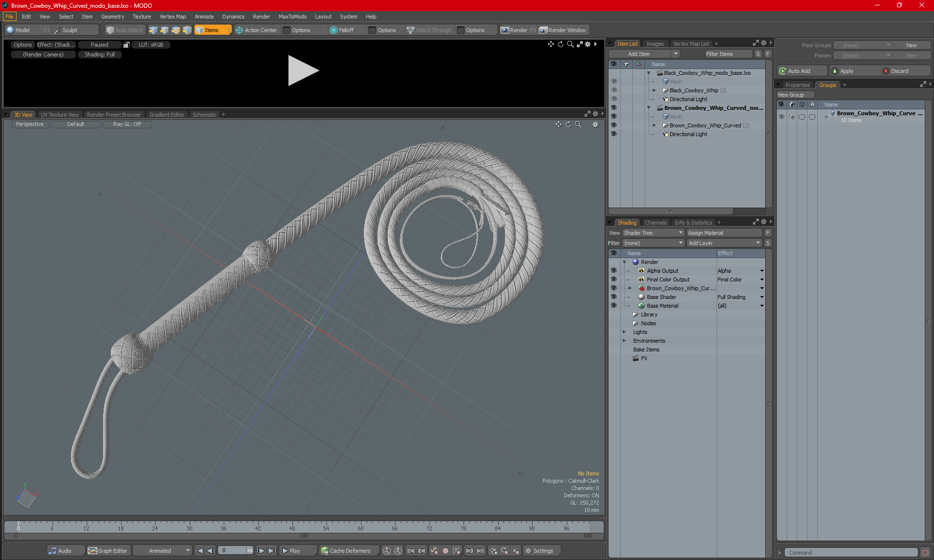Open the Add Layer dropdown
The image size is (934, 560).
coord(724,243)
